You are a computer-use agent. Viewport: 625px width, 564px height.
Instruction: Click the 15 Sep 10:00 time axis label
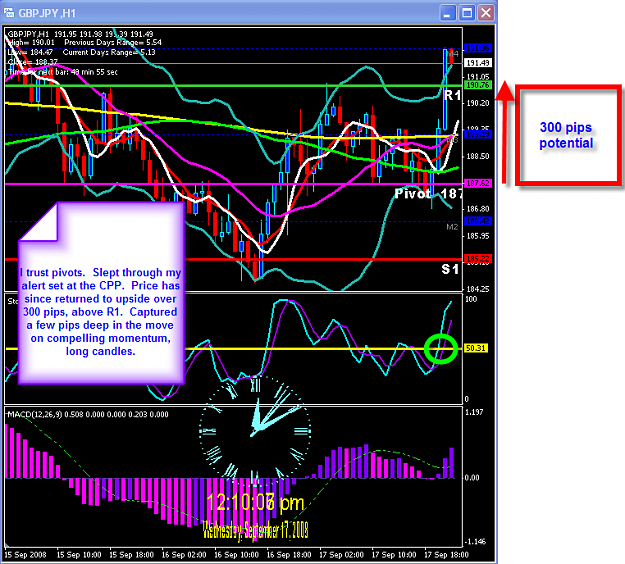[79, 554]
